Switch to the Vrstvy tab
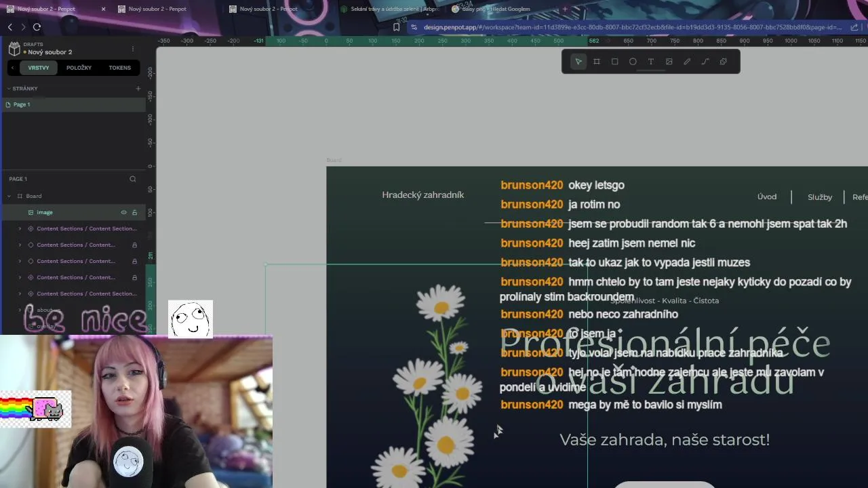The width and height of the screenshot is (868, 488). (x=38, y=68)
